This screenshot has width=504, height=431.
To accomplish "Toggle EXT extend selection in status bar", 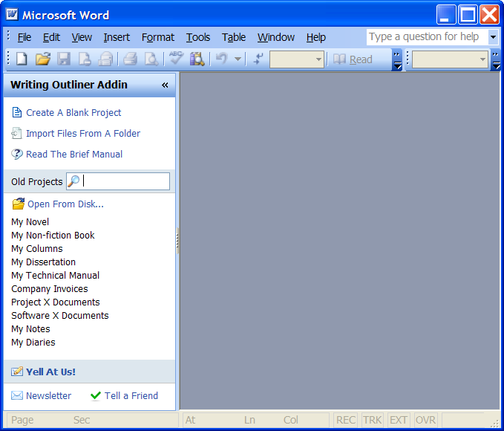I will tap(399, 420).
